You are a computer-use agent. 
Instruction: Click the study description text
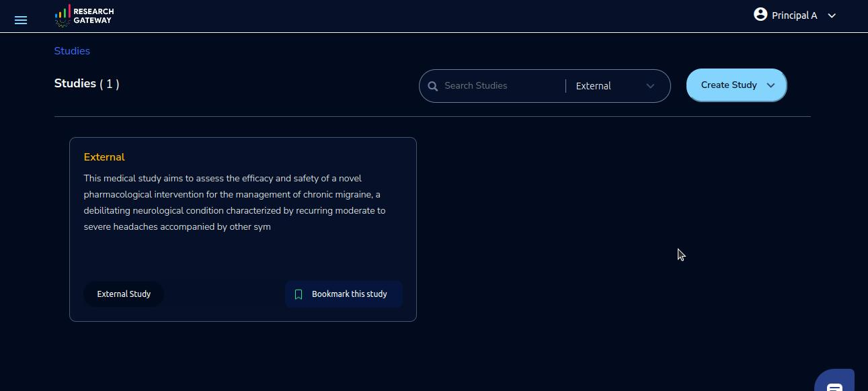235,202
